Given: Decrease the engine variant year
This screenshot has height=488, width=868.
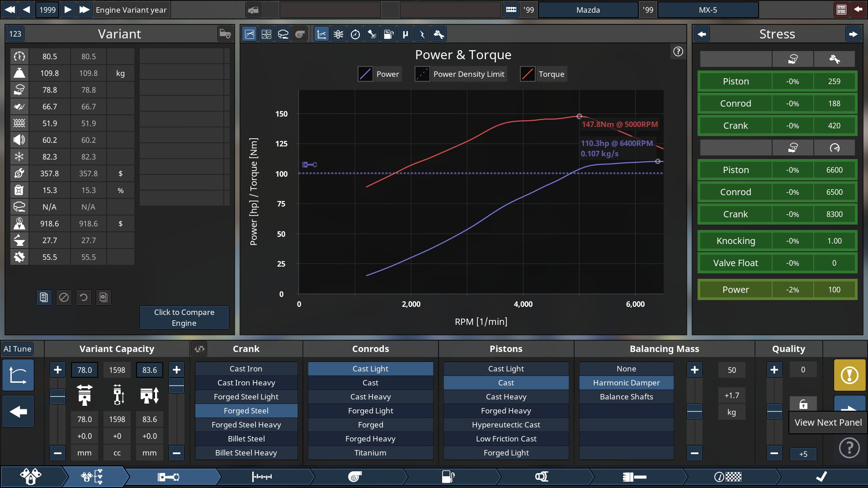Looking at the screenshot, I should pos(27,9).
